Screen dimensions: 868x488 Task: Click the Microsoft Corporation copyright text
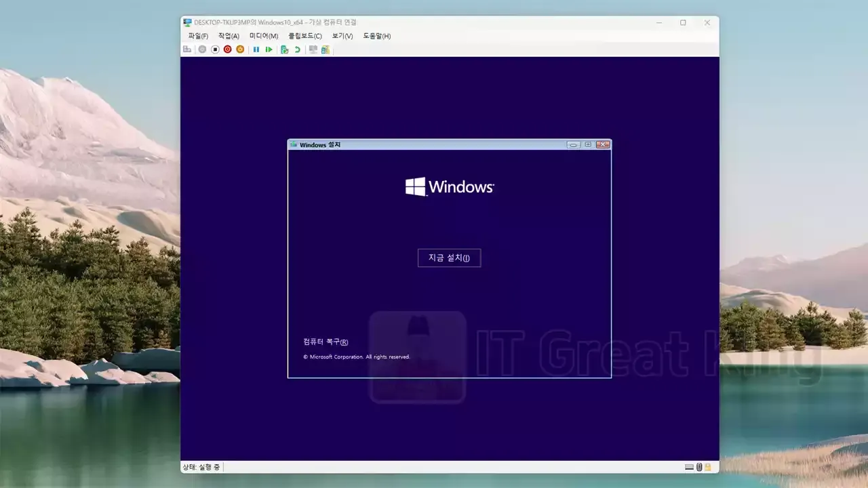point(357,357)
